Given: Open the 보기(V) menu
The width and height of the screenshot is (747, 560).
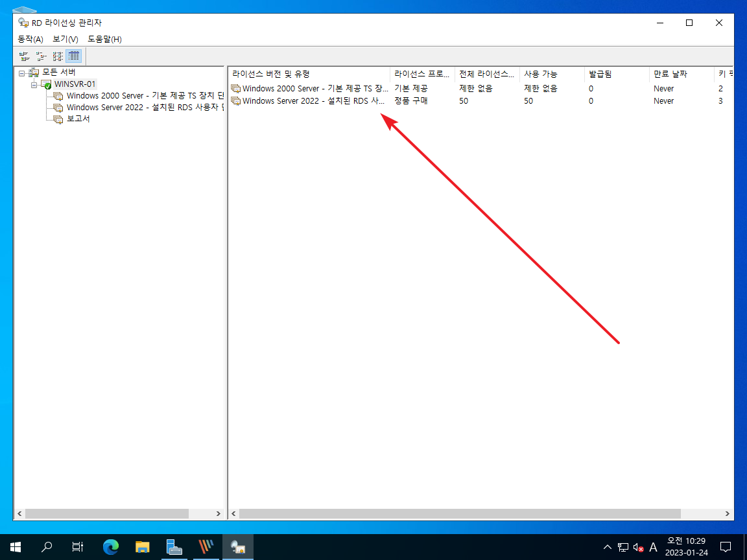Looking at the screenshot, I should (x=65, y=39).
